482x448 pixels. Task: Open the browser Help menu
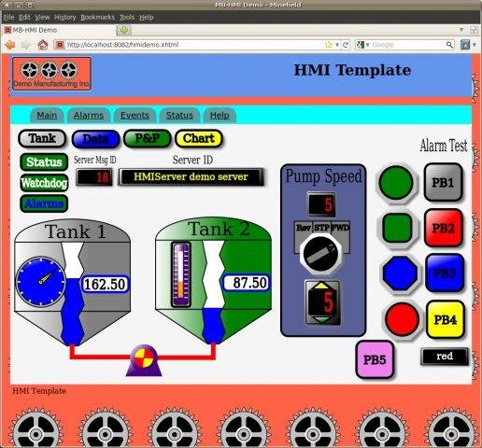[x=146, y=17]
